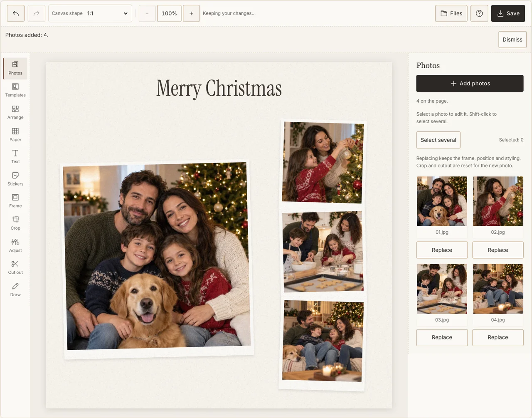
Task: Open the Stickers panel
Action: (15, 179)
